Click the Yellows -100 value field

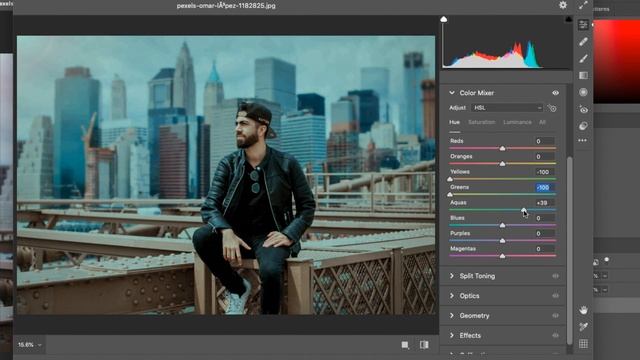tap(544, 172)
